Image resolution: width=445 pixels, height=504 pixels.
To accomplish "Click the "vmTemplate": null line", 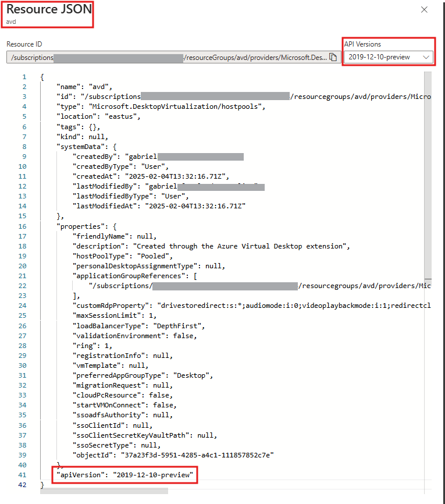I will [111, 365].
